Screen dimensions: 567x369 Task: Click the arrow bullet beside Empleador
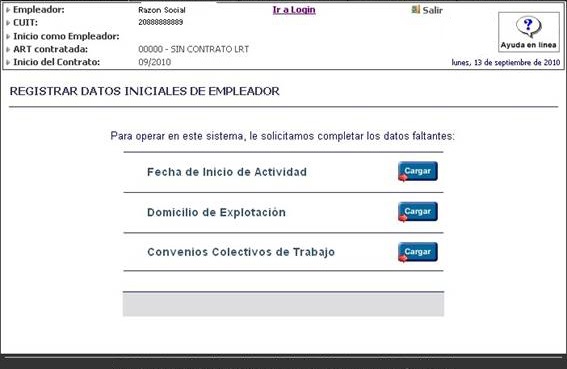[x=8, y=10]
